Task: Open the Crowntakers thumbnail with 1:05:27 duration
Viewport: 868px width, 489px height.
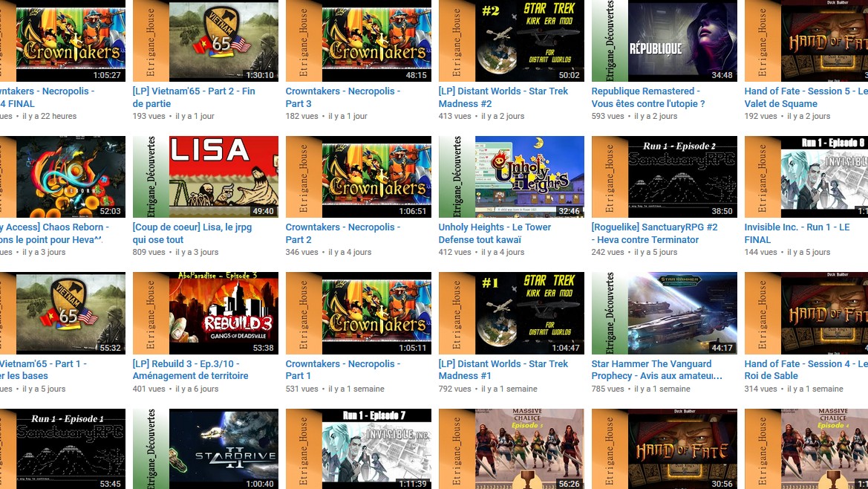Action: pyautogui.click(x=62, y=41)
